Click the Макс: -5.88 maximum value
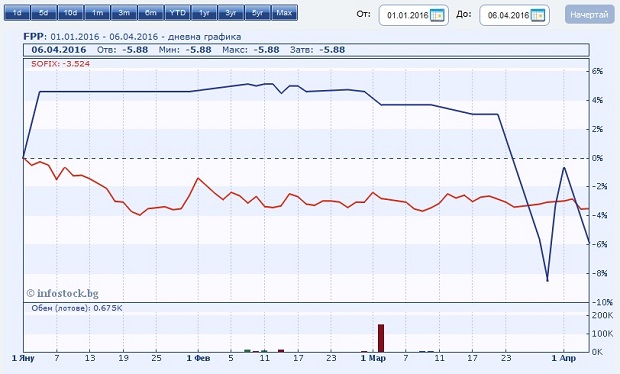 point(251,50)
